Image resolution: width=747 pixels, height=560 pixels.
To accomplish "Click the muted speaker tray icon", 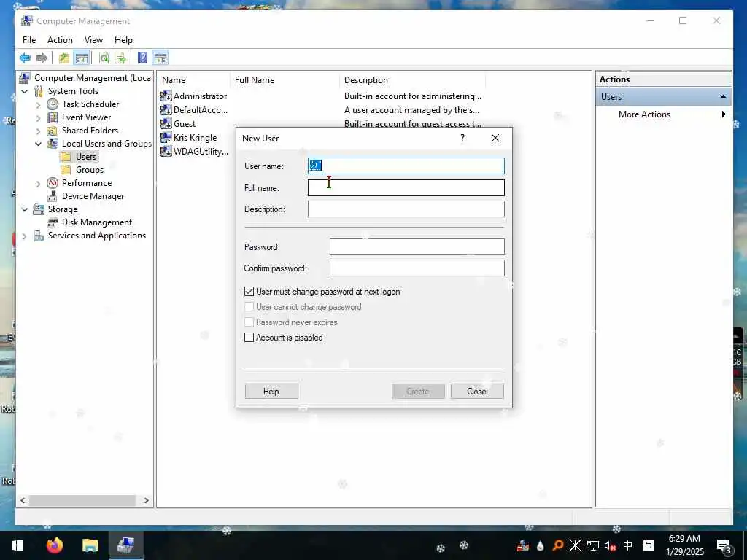I will pos(610,545).
